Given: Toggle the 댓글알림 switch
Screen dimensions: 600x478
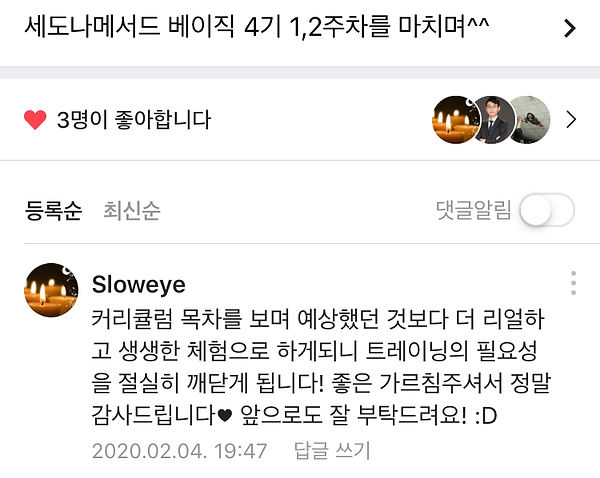Looking at the screenshot, I should (547, 210).
